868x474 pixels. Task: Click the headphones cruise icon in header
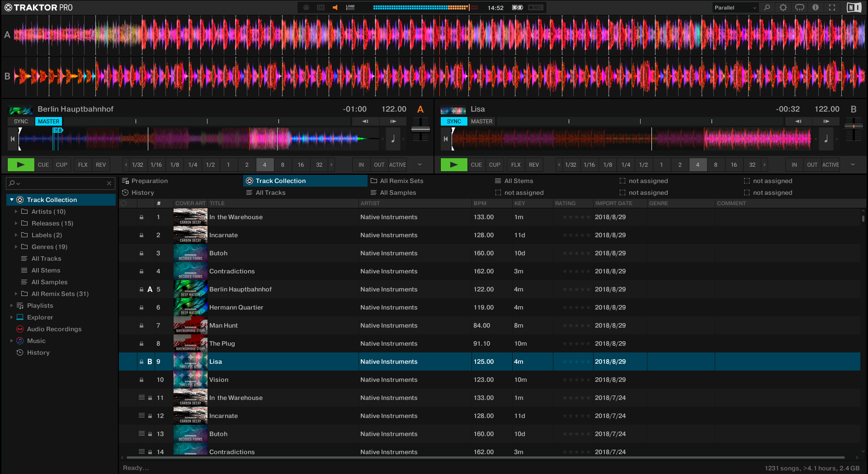(800, 8)
